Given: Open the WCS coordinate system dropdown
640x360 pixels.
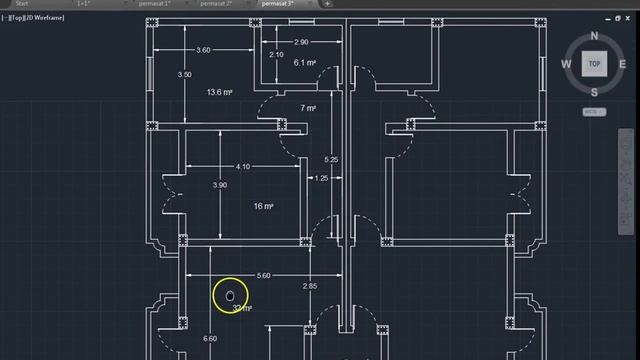Looking at the screenshot, I should point(594,112).
